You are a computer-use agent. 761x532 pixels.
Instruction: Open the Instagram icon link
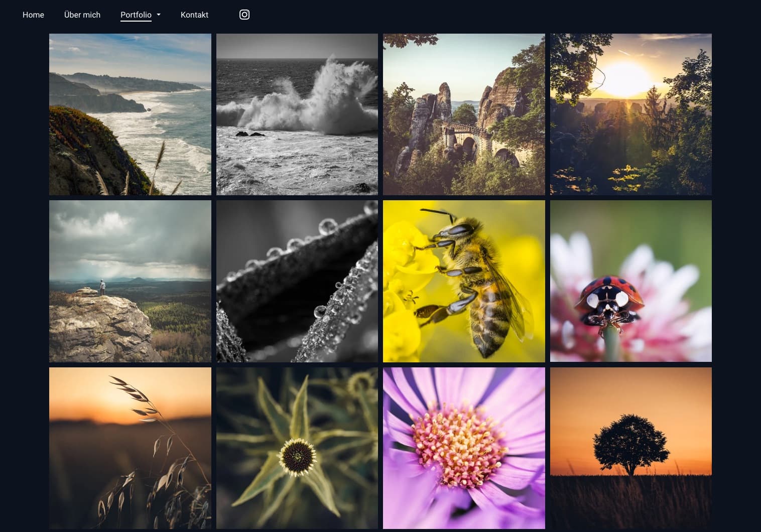244,15
